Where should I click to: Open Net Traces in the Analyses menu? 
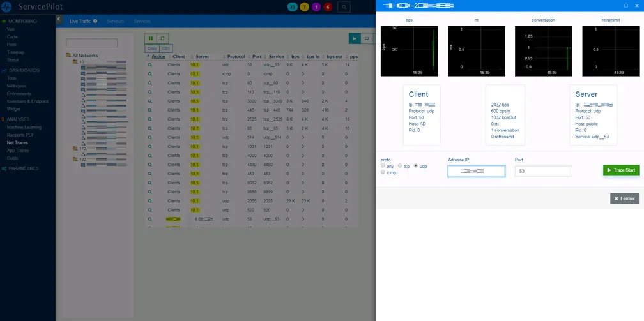(17, 143)
